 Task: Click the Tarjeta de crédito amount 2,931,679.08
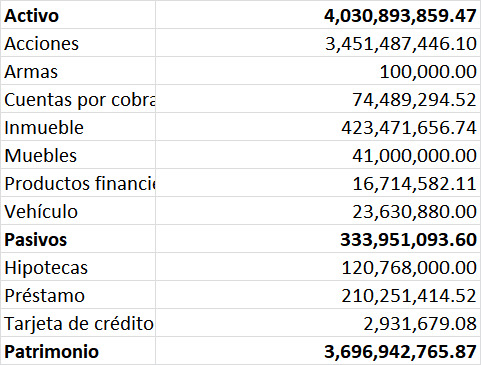pos(420,324)
